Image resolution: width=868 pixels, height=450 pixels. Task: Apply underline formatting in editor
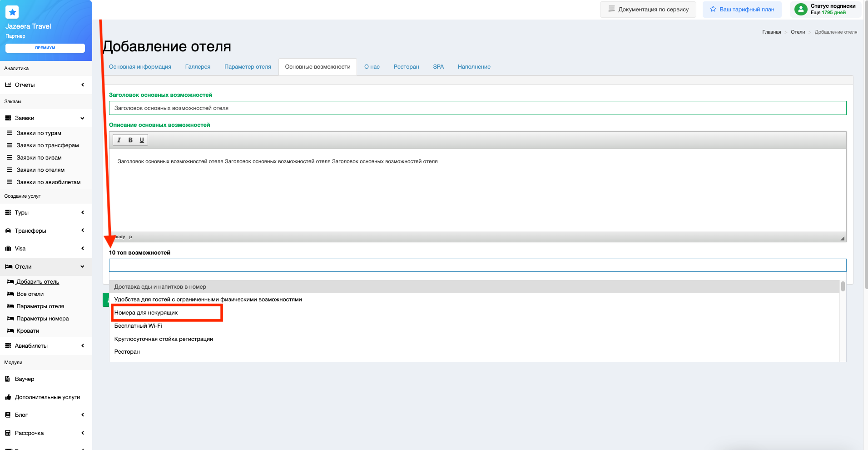pos(142,140)
